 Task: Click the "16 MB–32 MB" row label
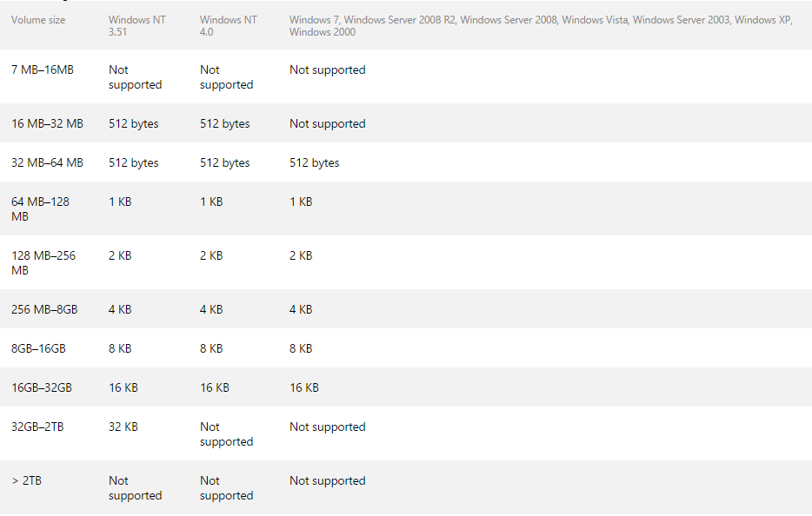pyautogui.click(x=47, y=123)
